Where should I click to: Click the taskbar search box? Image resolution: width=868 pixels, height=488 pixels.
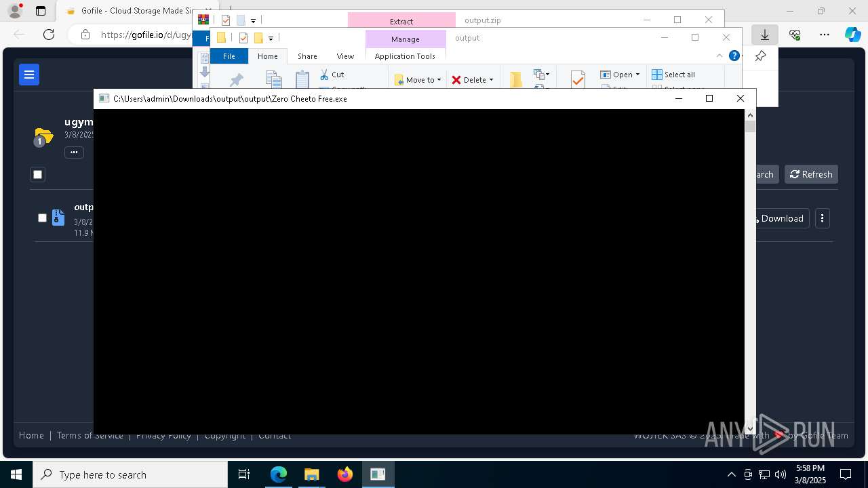click(x=130, y=474)
